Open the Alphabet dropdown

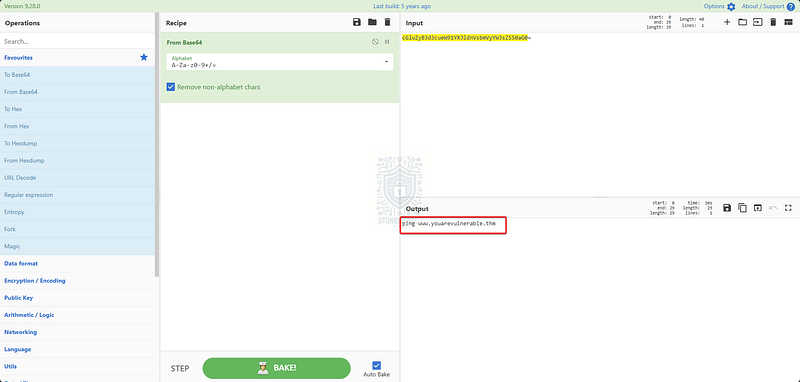[x=280, y=62]
